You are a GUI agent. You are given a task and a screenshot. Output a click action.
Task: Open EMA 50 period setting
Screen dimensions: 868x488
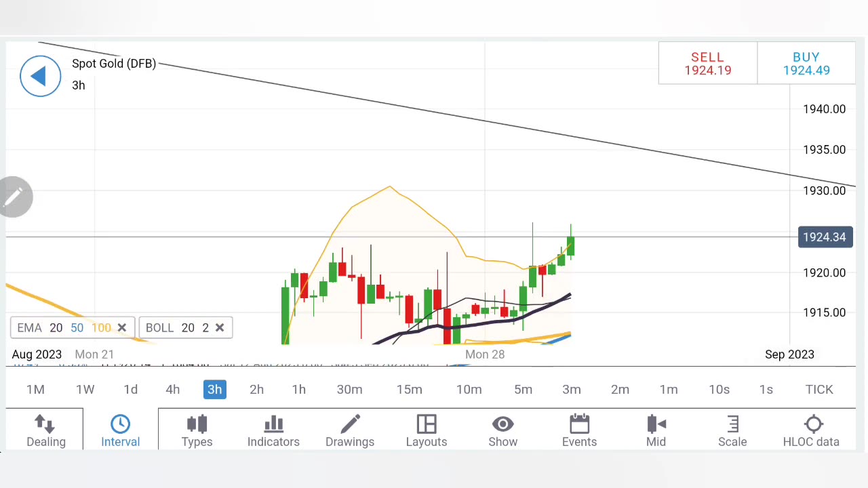coord(77,328)
